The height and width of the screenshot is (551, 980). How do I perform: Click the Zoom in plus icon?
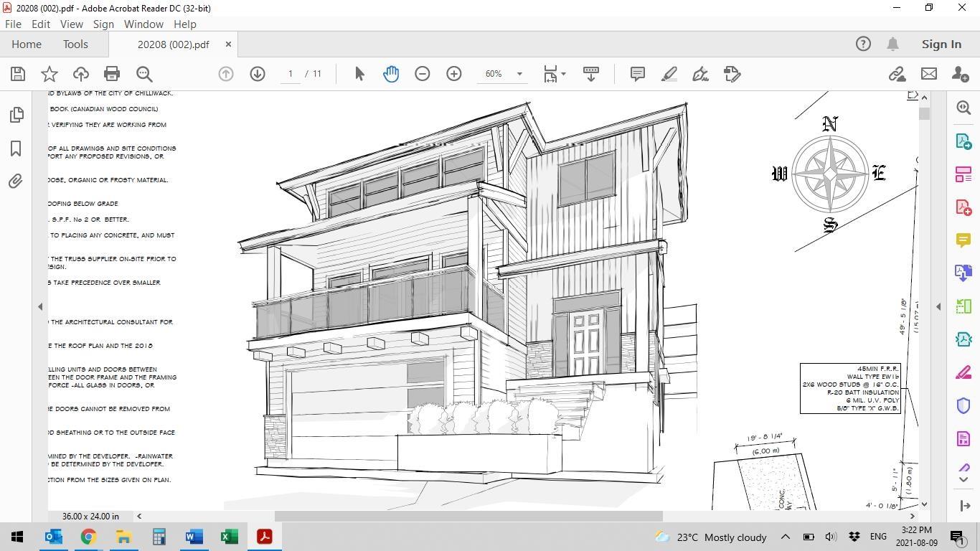[x=454, y=74]
